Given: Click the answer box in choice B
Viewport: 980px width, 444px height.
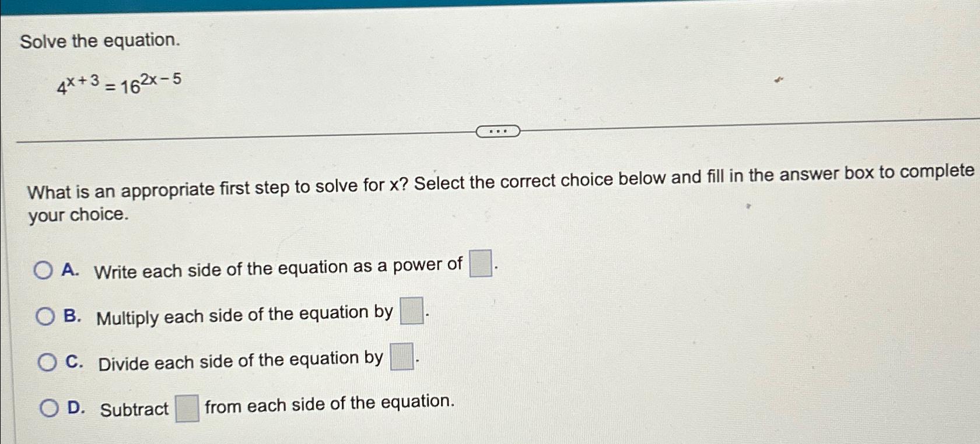Looking at the screenshot, I should tap(411, 310).
